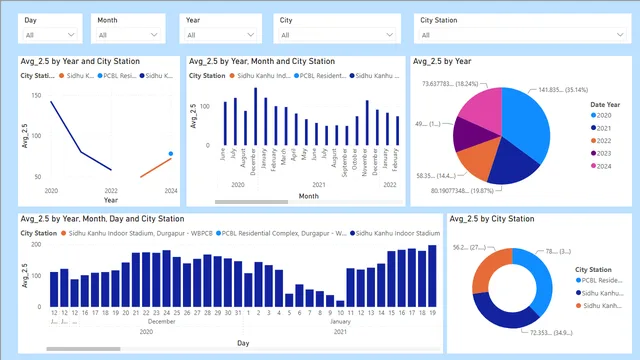Click the light blue 2024 data point

point(171,154)
